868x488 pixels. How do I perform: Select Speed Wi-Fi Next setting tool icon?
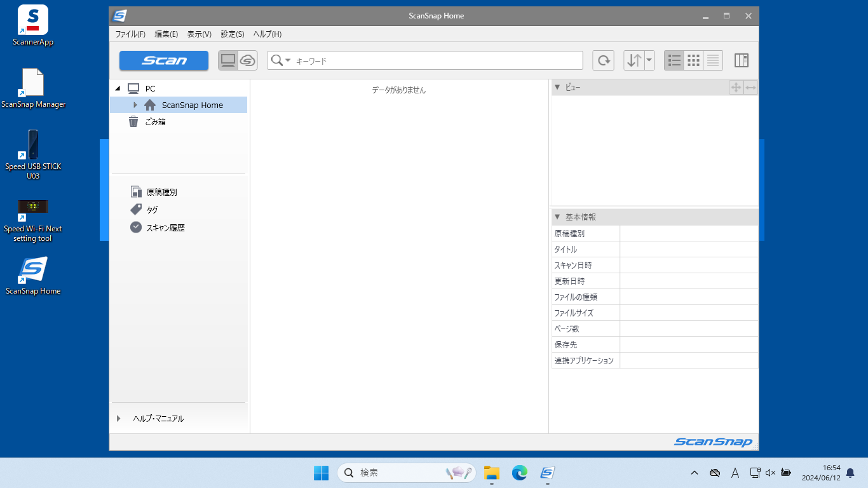(33, 220)
